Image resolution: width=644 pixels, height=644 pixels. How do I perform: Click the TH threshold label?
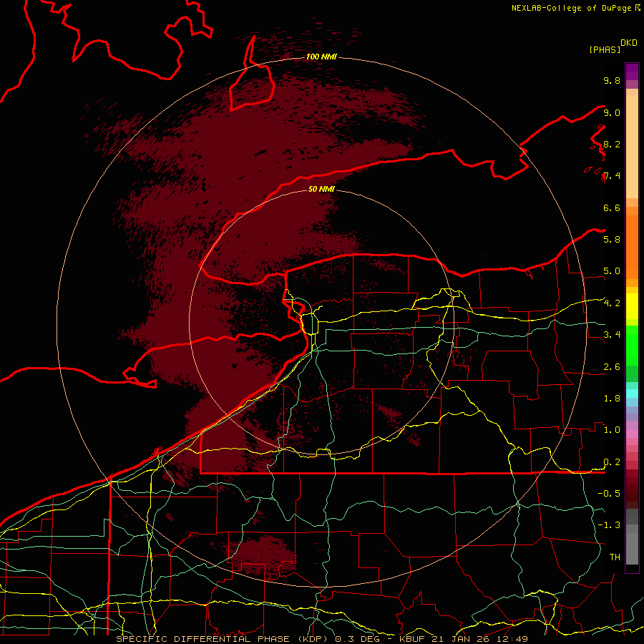tap(615, 557)
